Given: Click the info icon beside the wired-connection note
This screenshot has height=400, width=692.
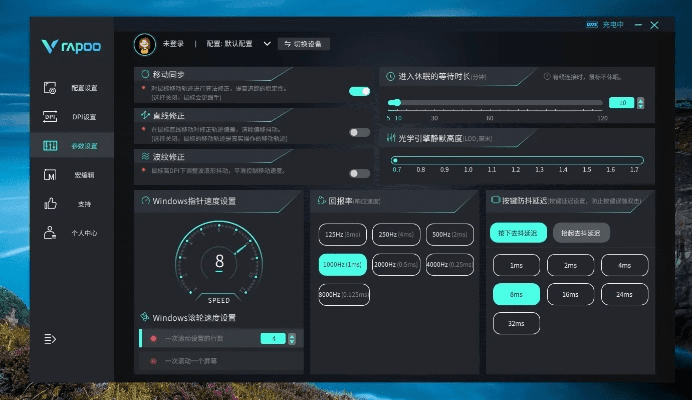Looking at the screenshot, I should click(547, 76).
